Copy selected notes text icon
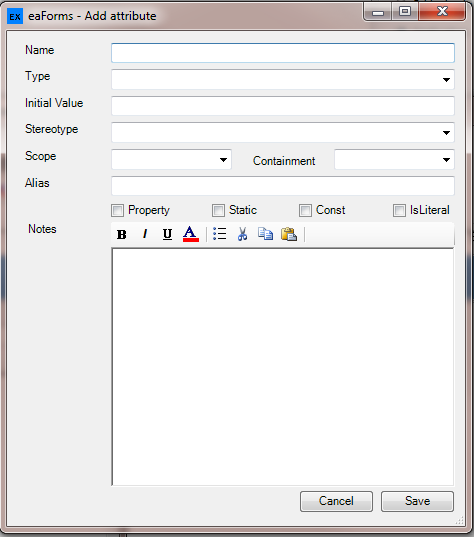 click(x=265, y=234)
